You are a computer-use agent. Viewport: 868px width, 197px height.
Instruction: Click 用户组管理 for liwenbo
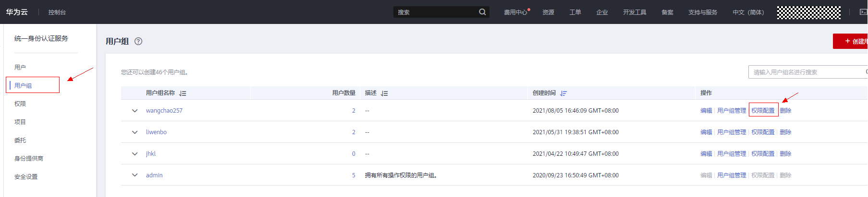tap(732, 132)
